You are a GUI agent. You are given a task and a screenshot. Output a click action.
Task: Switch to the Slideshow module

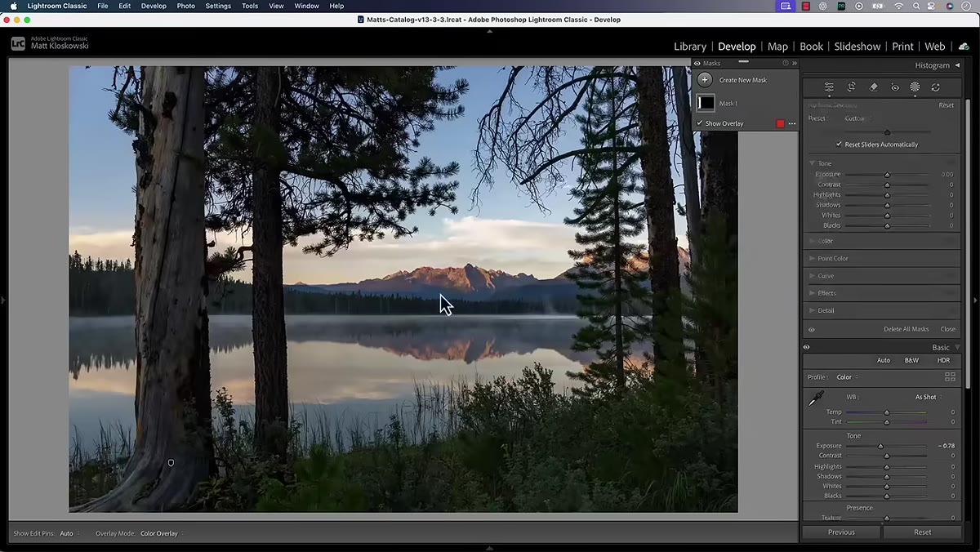coord(857,47)
